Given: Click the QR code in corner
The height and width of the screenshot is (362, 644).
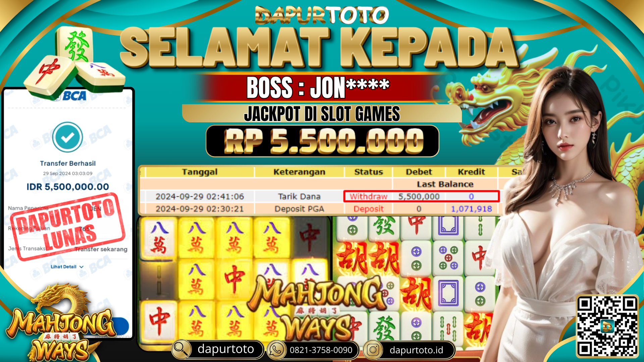Looking at the screenshot, I should click(x=607, y=326).
